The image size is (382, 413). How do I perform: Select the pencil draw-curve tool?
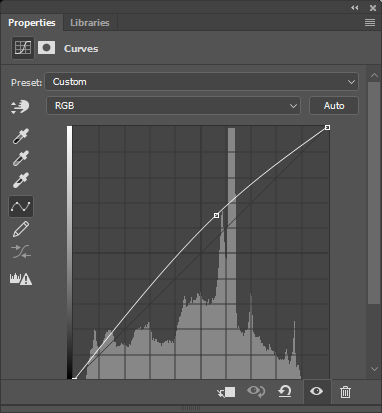tap(21, 229)
